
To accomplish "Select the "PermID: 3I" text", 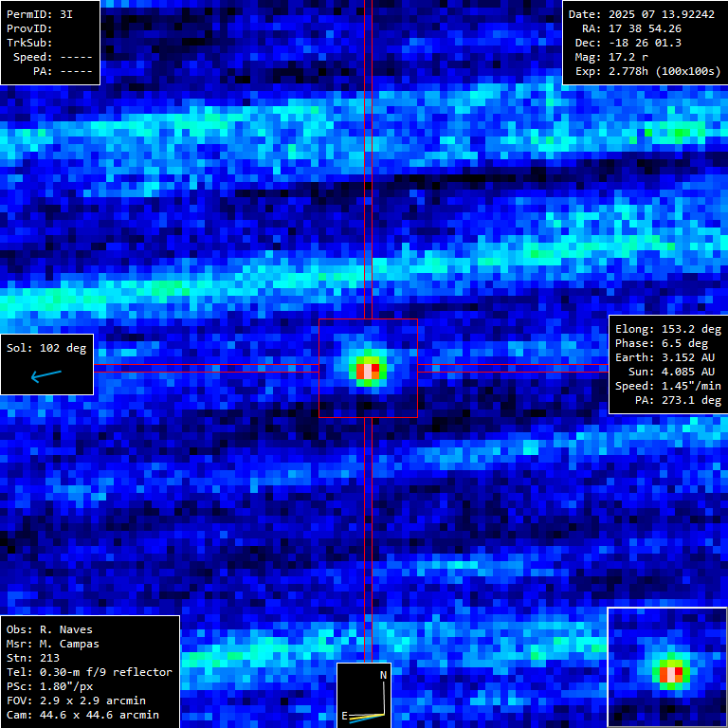I will pos(40,14).
